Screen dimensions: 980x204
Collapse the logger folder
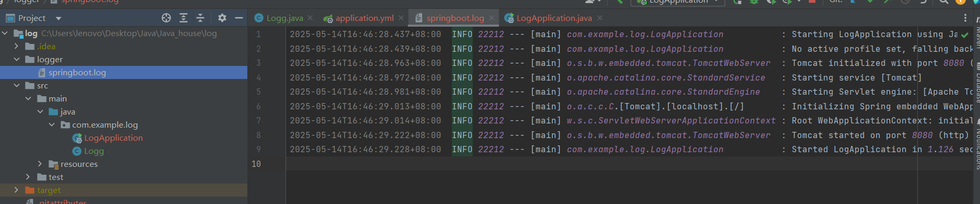pos(17,59)
